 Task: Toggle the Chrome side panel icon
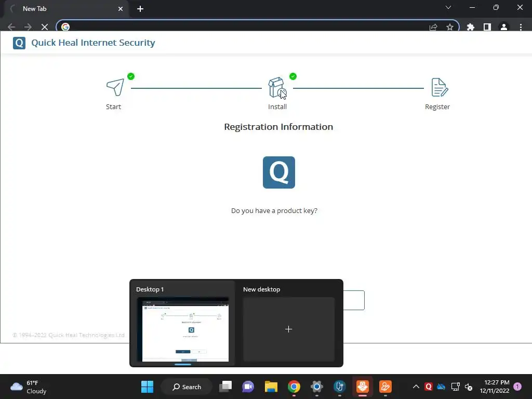click(487, 27)
